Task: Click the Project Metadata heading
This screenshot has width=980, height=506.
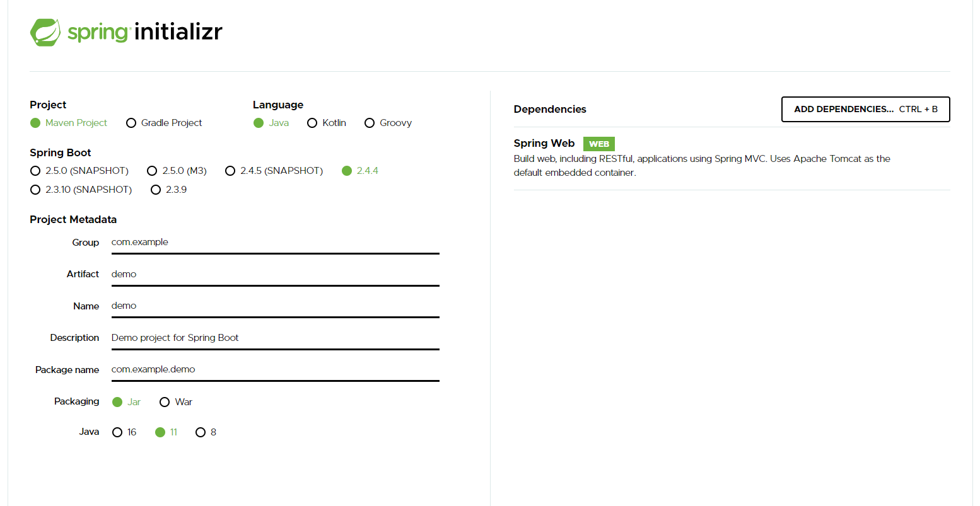Action: [x=73, y=219]
